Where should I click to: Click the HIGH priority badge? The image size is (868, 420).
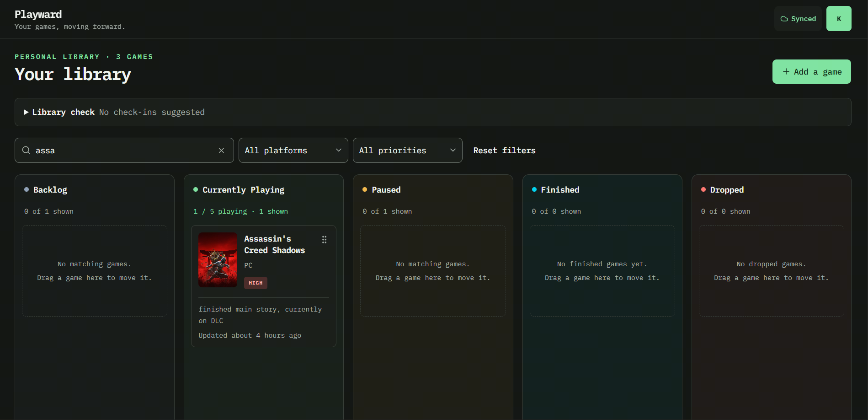(x=256, y=283)
